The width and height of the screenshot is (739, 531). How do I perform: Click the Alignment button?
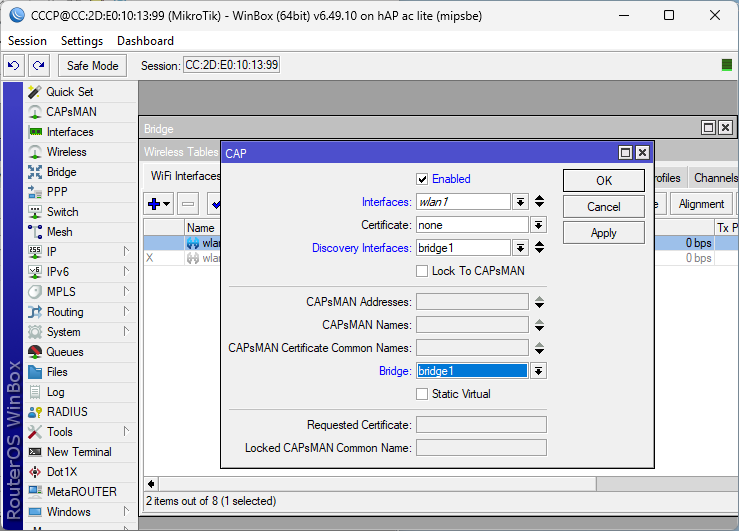point(701,204)
